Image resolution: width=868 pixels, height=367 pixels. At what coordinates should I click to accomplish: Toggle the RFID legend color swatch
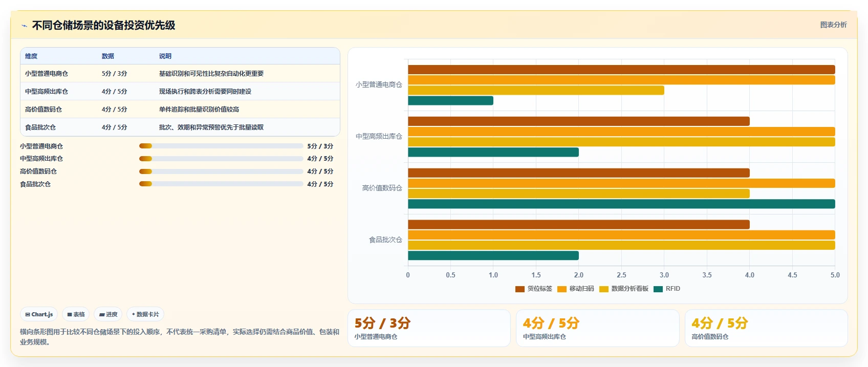[x=658, y=289]
